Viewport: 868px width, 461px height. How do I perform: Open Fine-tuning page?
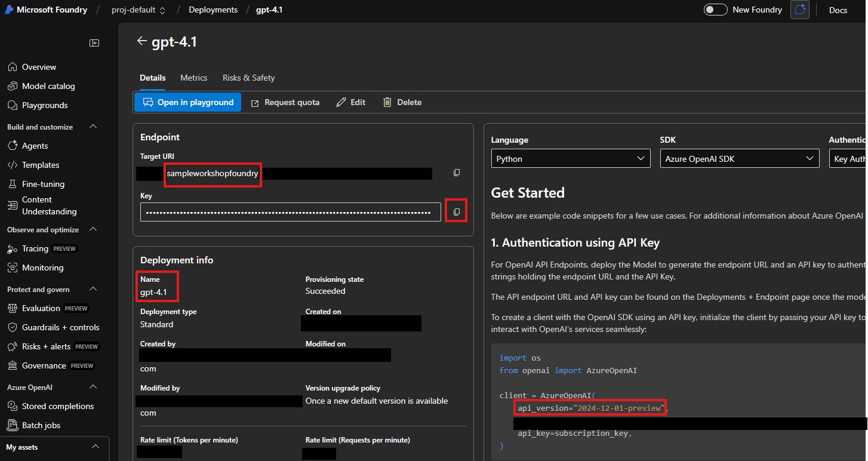[x=43, y=184]
